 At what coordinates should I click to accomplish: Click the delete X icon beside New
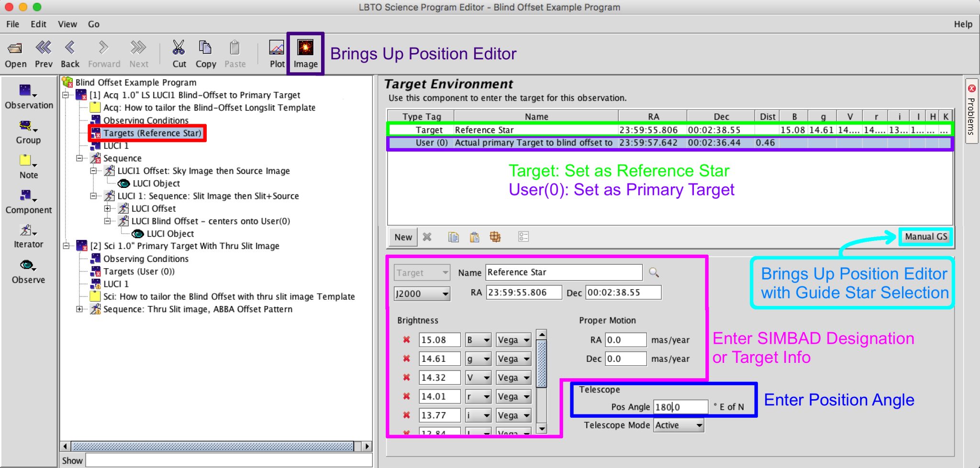coord(427,237)
